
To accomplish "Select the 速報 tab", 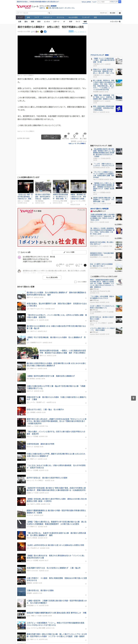I will 28,17.
